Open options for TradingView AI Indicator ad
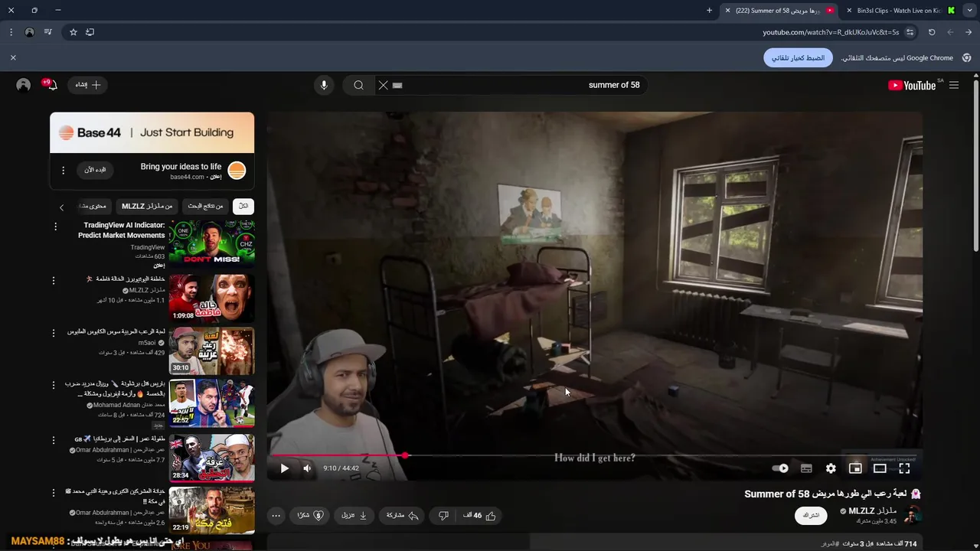This screenshot has width=980, height=551. pyautogui.click(x=55, y=227)
